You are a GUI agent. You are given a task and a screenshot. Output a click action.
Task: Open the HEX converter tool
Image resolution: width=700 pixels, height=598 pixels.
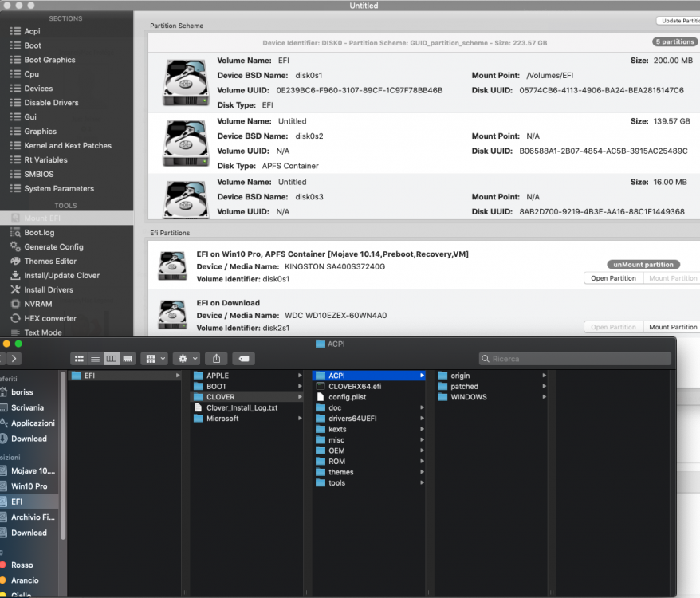click(x=50, y=318)
